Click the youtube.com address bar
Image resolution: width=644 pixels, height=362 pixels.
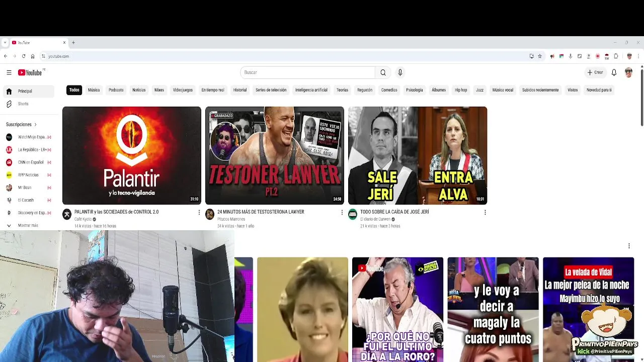click(x=284, y=56)
